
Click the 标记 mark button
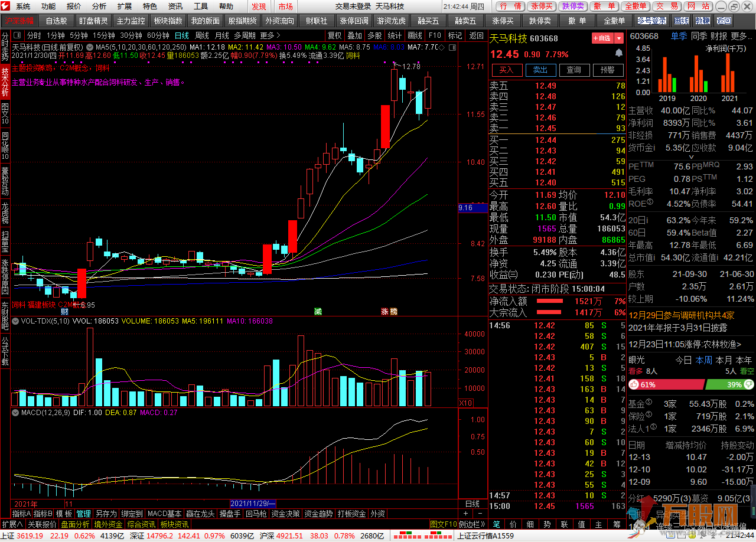(x=455, y=35)
